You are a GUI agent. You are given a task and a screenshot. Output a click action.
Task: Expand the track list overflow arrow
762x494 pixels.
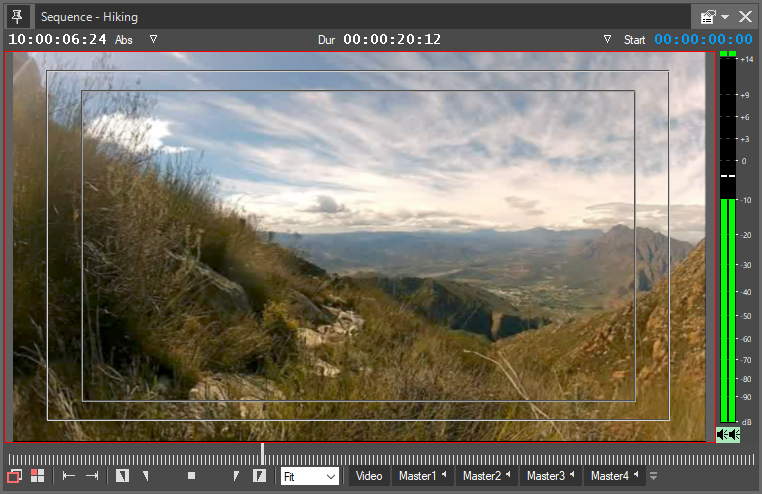coord(653,477)
